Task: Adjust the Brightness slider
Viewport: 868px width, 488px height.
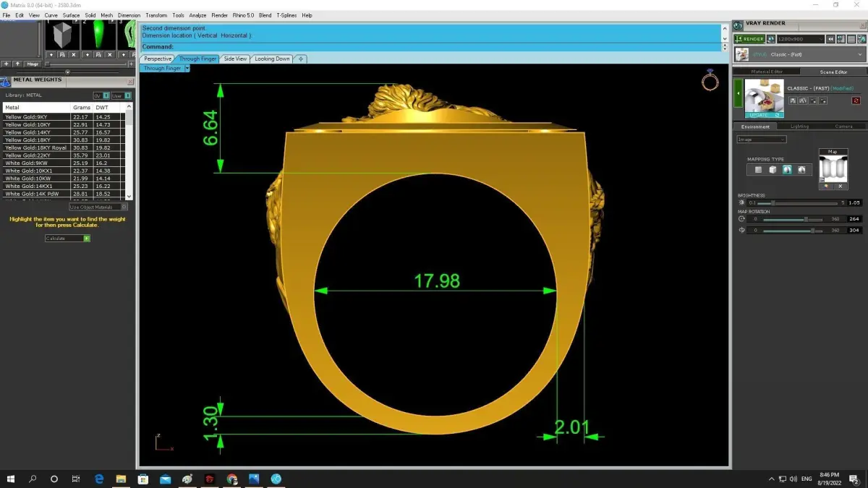Action: pyautogui.click(x=796, y=203)
